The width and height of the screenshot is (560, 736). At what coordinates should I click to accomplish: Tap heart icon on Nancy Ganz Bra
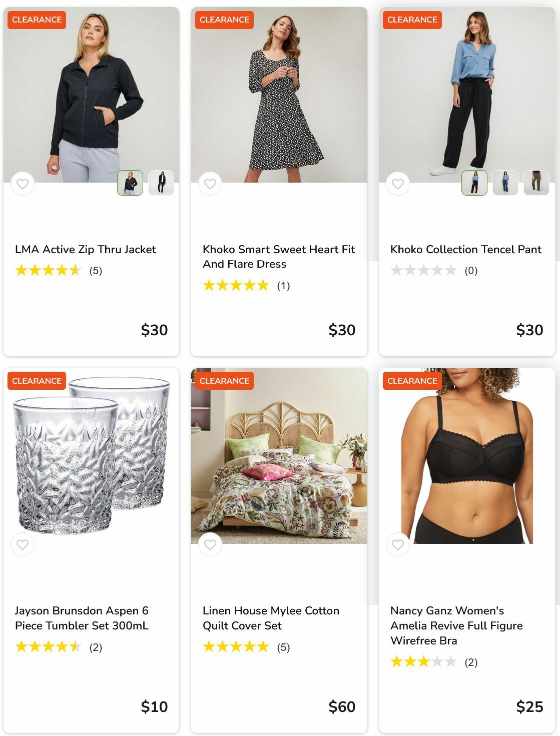point(398,545)
